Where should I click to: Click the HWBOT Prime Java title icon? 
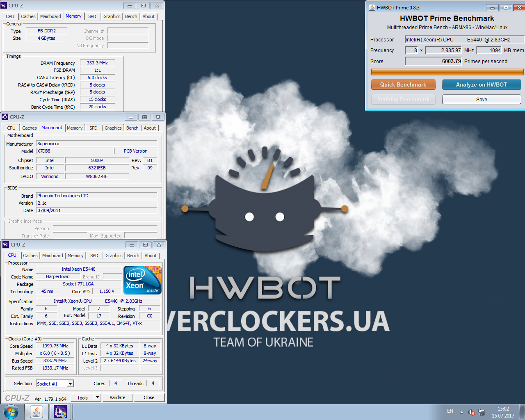click(372, 7)
